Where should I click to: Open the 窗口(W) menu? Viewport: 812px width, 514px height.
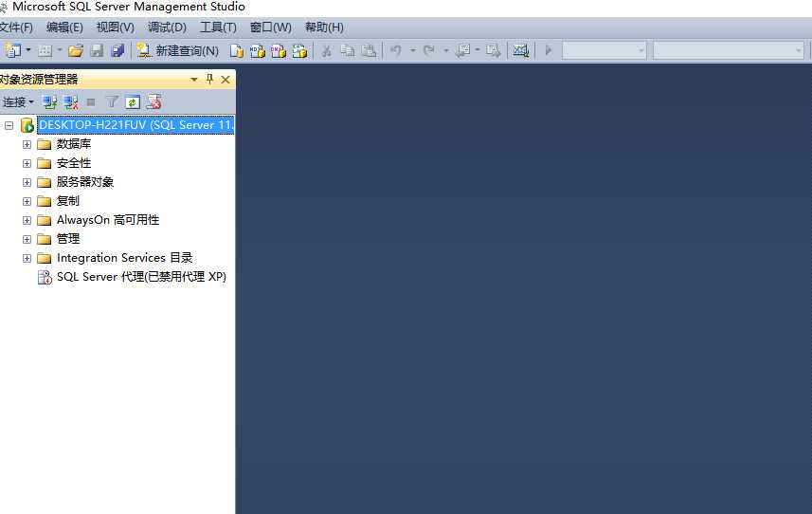pyautogui.click(x=270, y=27)
